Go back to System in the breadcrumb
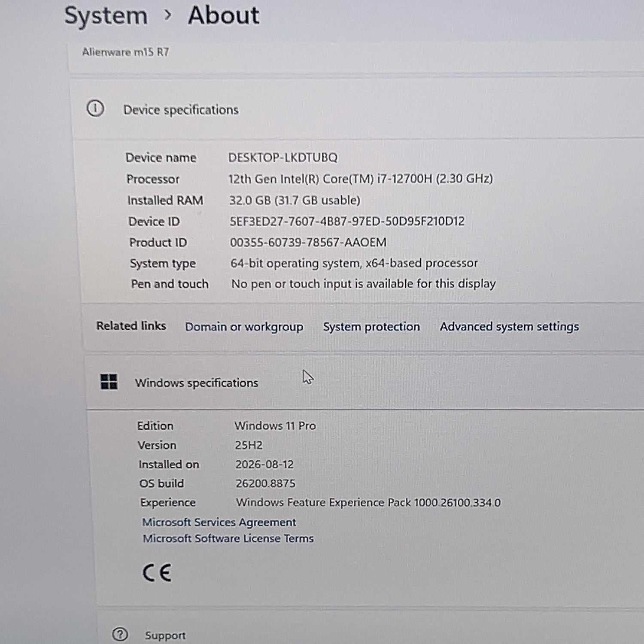 pyautogui.click(x=106, y=16)
